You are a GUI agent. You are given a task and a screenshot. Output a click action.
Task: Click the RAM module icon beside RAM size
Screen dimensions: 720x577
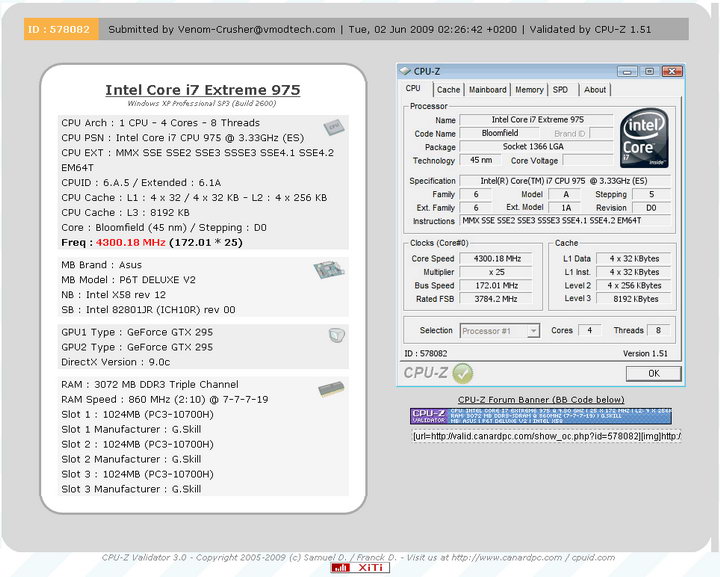tap(331, 389)
